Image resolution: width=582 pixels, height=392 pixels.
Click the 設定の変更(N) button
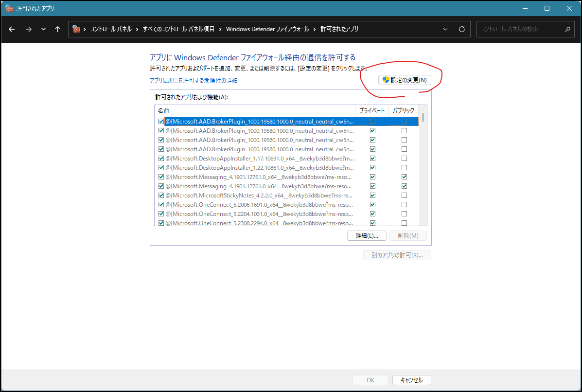tap(405, 80)
